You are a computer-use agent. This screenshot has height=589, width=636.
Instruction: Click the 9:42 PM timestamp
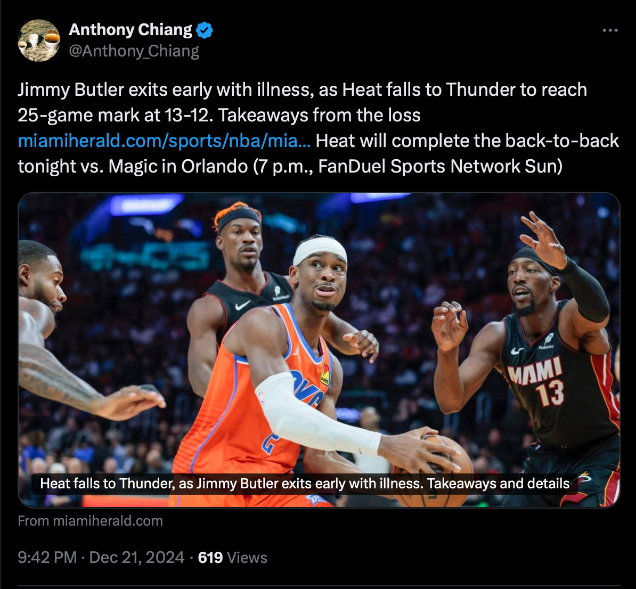pos(47,557)
